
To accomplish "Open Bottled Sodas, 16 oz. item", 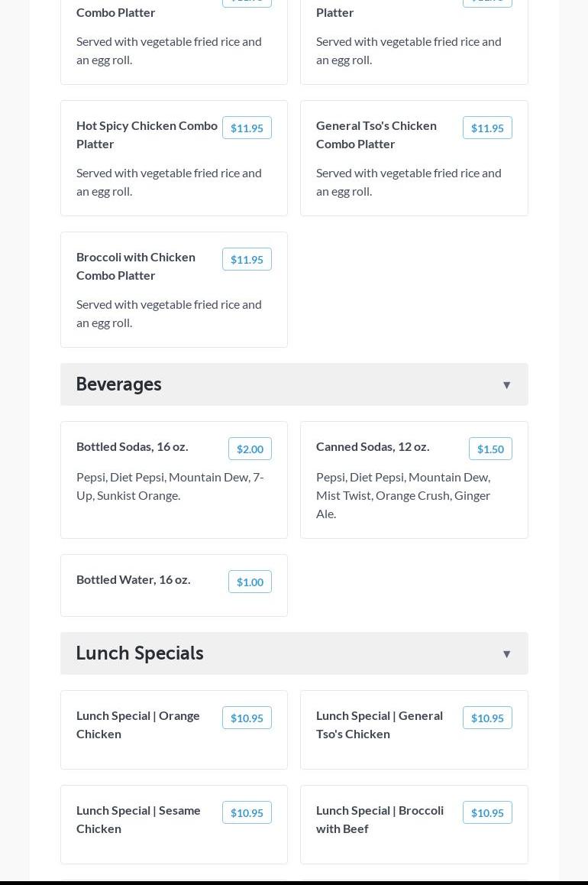I will (132, 446).
